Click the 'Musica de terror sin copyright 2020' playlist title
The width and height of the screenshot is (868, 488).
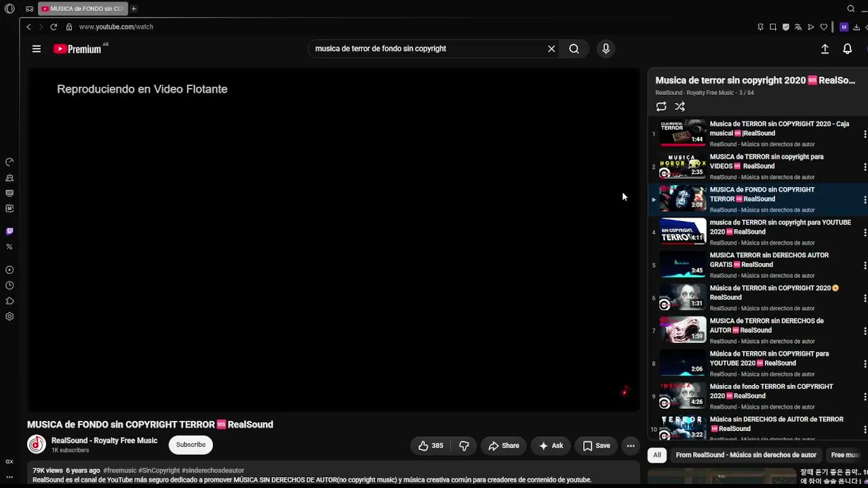point(755,80)
